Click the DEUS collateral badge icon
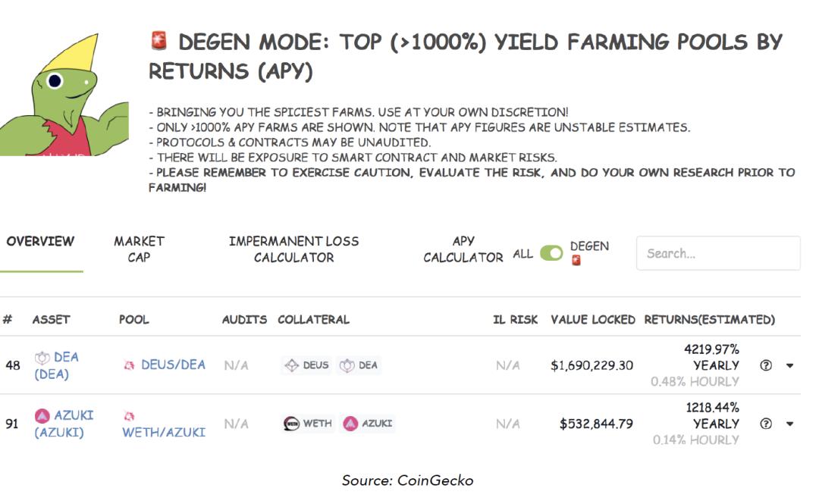 291,365
